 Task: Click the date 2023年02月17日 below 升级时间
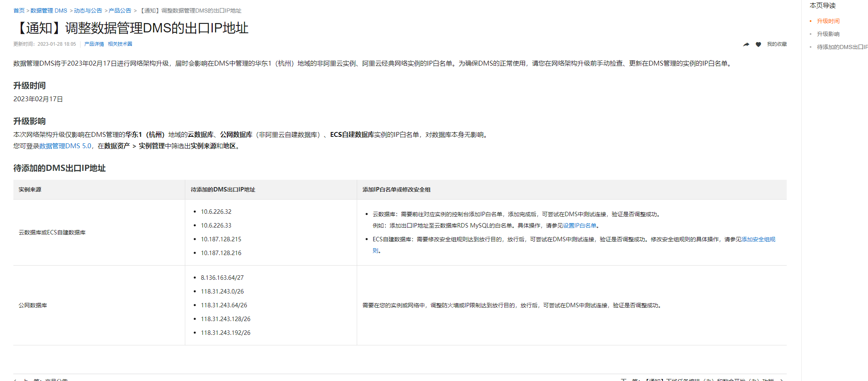(x=38, y=99)
